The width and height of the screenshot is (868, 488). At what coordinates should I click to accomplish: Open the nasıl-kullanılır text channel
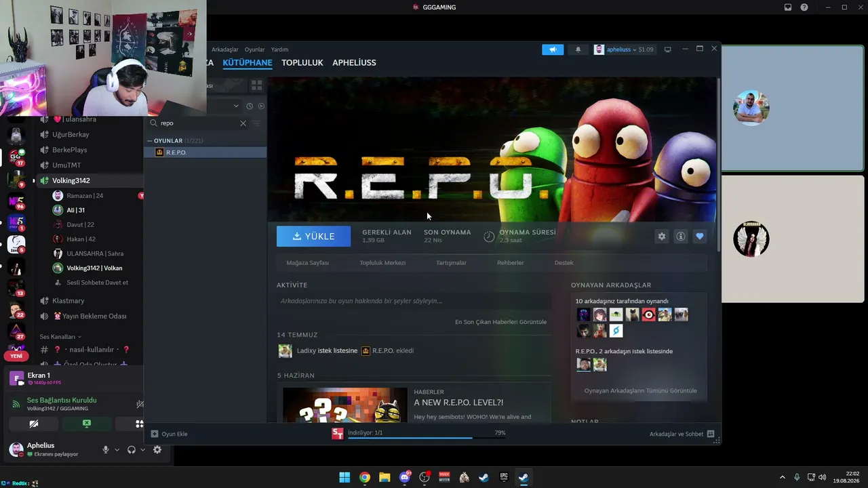[x=90, y=350]
